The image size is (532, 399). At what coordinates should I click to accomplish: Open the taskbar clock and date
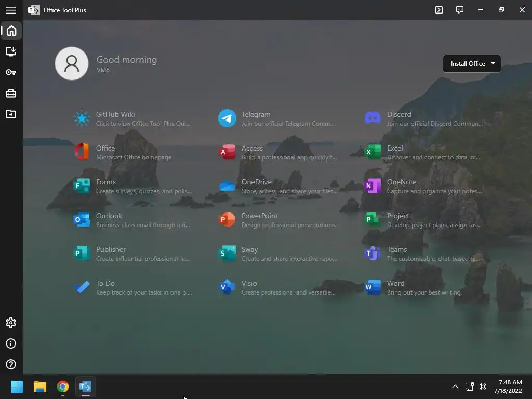(x=508, y=387)
